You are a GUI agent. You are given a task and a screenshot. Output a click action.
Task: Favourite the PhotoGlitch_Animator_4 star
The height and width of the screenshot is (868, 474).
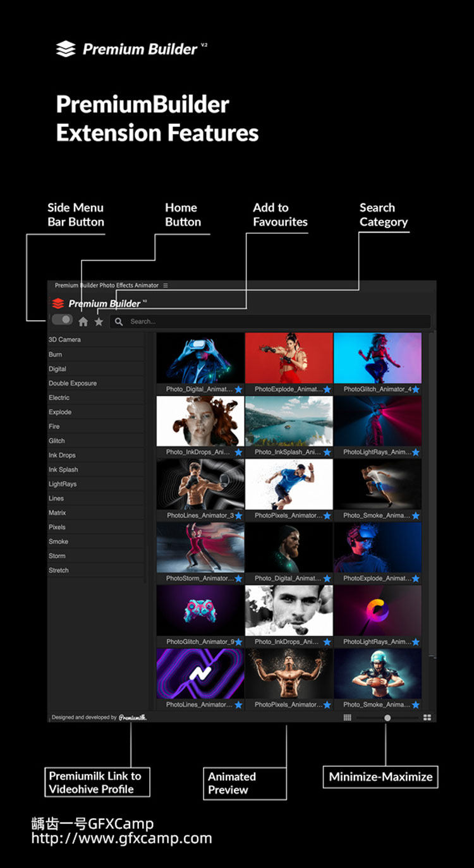tap(416, 390)
